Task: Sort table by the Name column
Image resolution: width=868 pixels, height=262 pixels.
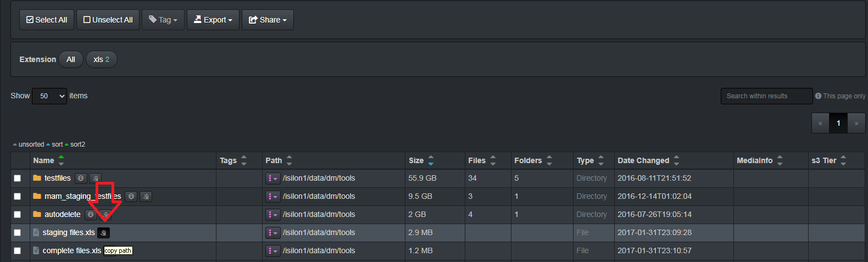Action: click(61, 160)
